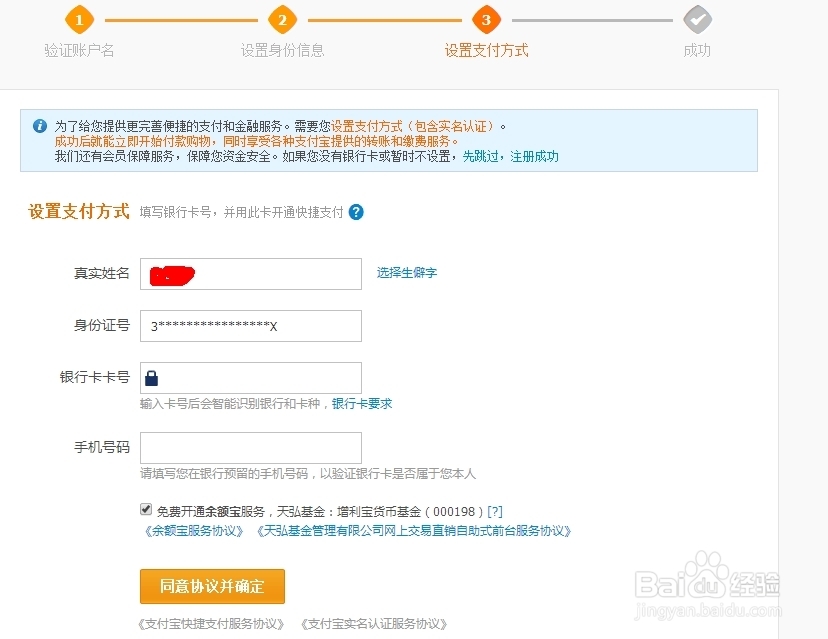The image size is (828, 639).
Task: Open 《支付宝快捷支付服务协议》 link
Action: [x=211, y=624]
